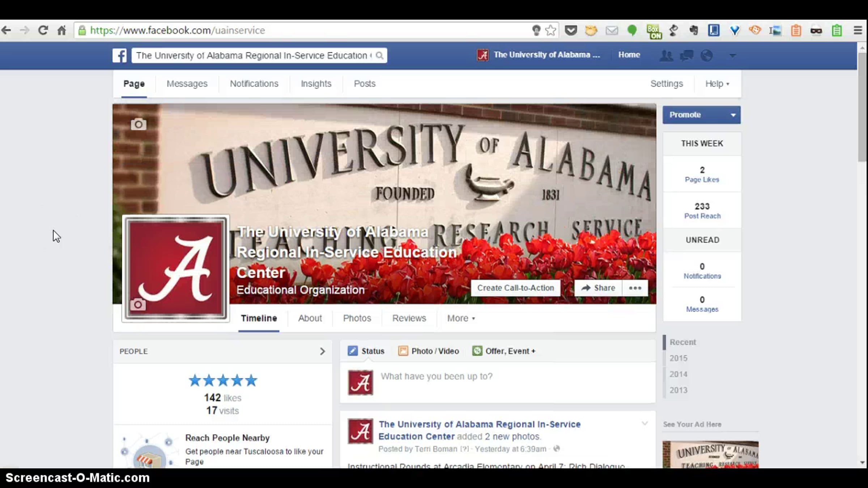Expand the Help dropdown menu
Viewport: 868px width, 488px height.
(717, 84)
